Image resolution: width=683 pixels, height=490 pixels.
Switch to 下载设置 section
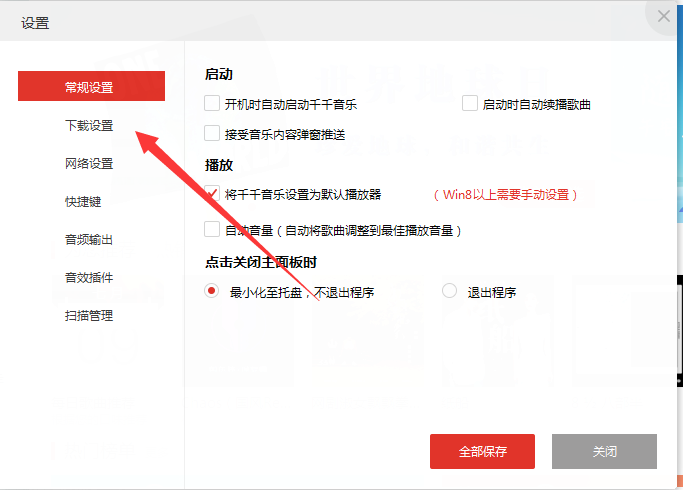(89, 125)
